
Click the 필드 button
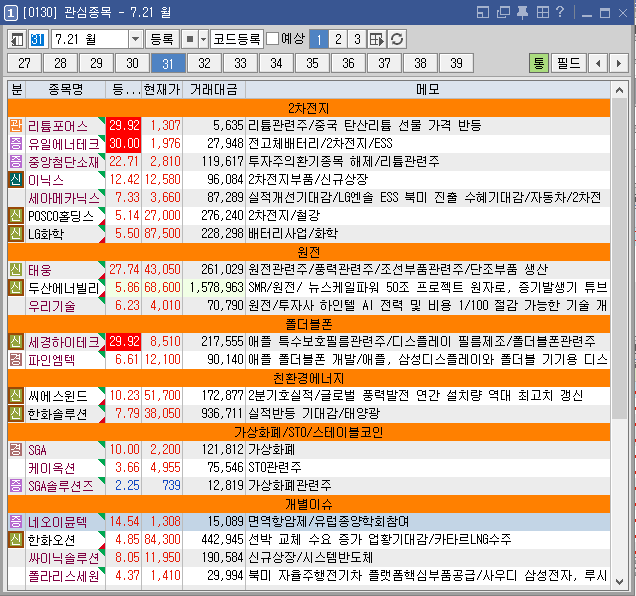coord(569,63)
